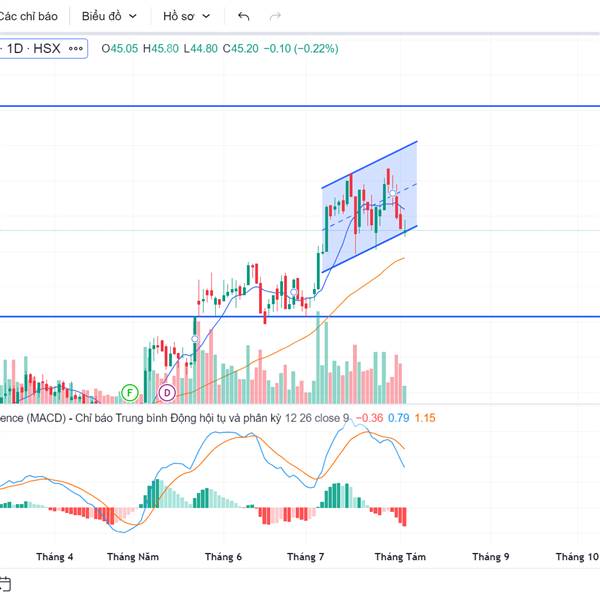Click the redo arrow icon
This screenshot has width=600, height=600.
pos(275,16)
